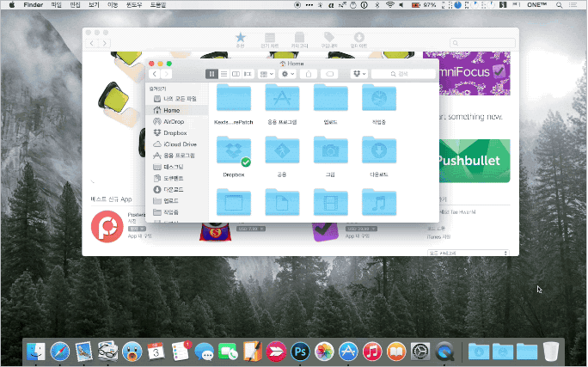Select the 그림 pictures folder icon
The image size is (588, 367).
[330, 150]
